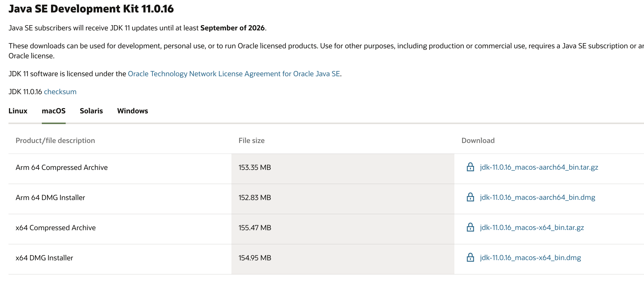Click lock icon for aarch64 dmg download
The height and width of the screenshot is (288, 644).
[x=470, y=197]
